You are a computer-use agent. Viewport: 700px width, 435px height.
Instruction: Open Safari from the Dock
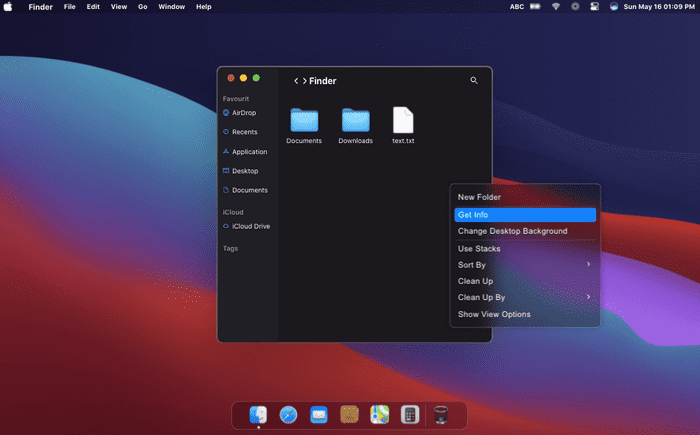pos(288,415)
